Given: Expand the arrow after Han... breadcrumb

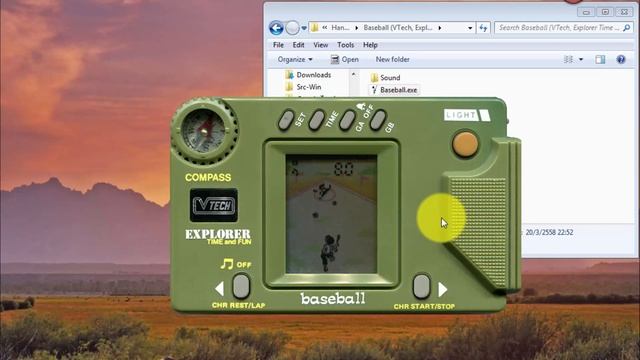Looking at the screenshot, I should tap(356, 28).
